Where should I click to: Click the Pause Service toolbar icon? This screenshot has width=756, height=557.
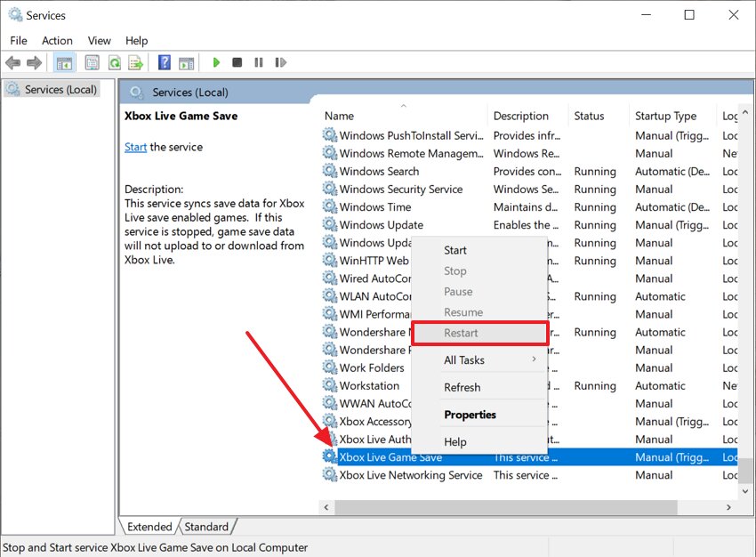[259, 62]
